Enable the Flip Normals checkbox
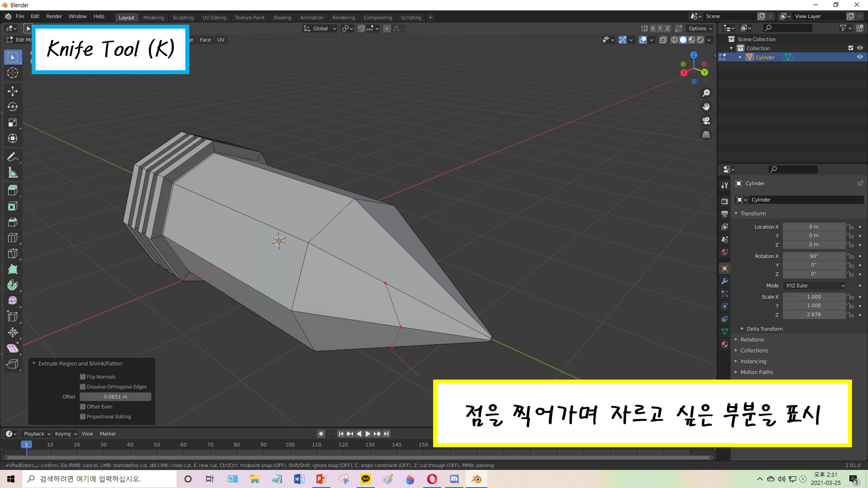Image resolution: width=868 pixels, height=488 pixels. [x=83, y=377]
